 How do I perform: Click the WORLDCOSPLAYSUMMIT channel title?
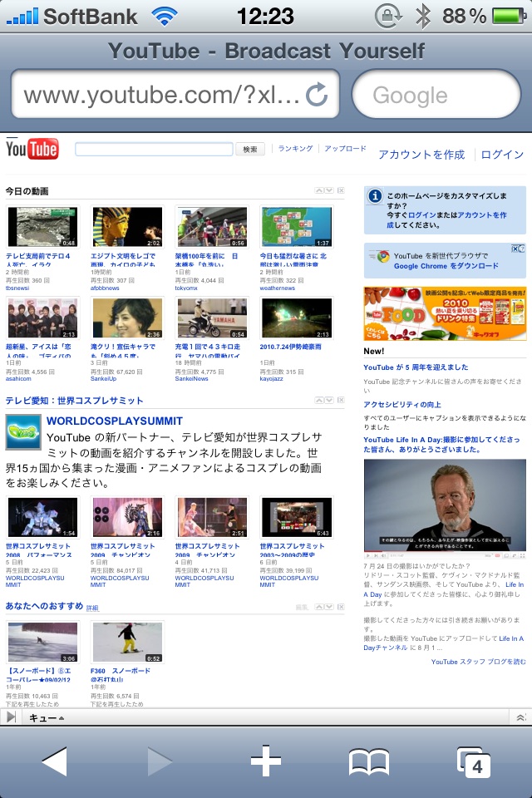pos(115,421)
